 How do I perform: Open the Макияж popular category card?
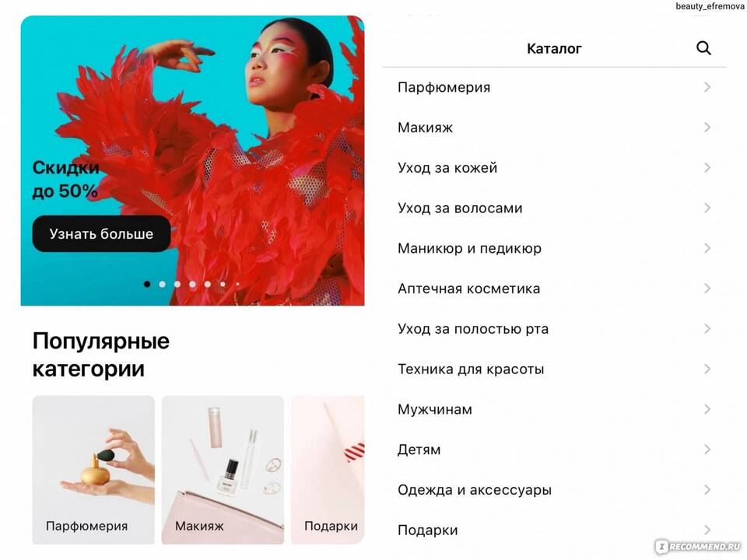click(x=223, y=470)
